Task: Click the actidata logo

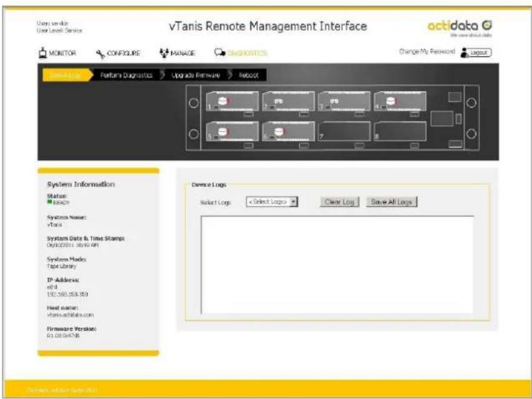Action: tap(460, 27)
